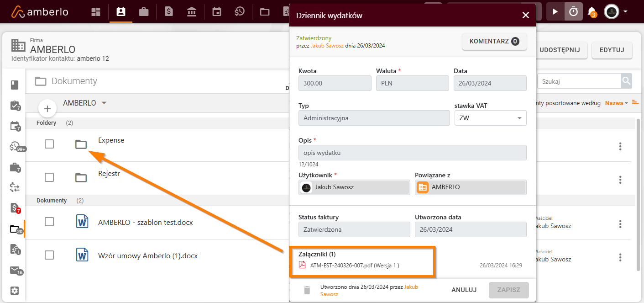Select checkbox for Wzór umowy Amberlo (1).docx
This screenshot has width=644, height=303.
49,255
